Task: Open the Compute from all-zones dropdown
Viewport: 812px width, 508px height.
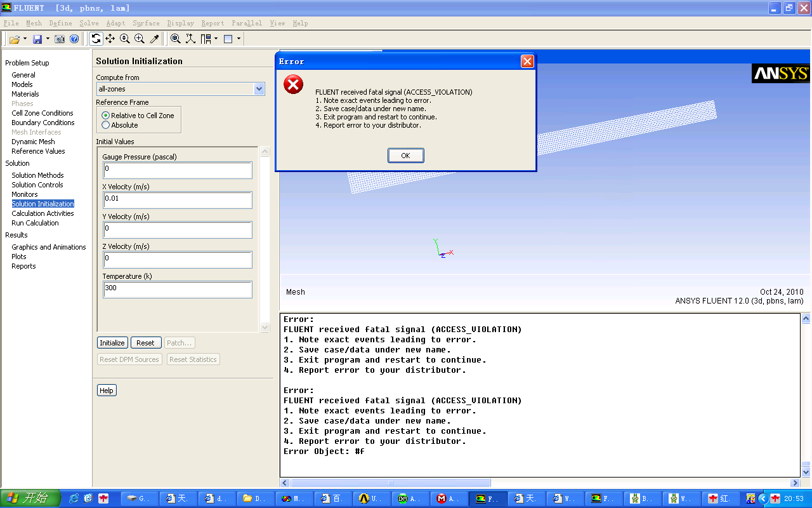Action: coord(259,89)
